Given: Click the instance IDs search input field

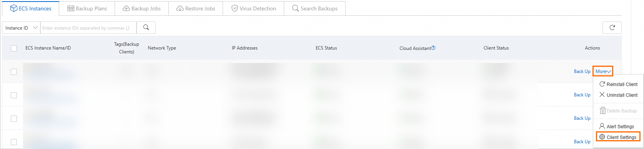Looking at the screenshot, I should [x=88, y=28].
